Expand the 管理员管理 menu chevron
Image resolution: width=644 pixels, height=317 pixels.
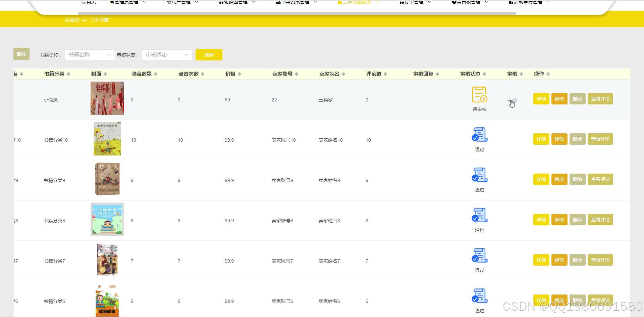[x=144, y=2]
